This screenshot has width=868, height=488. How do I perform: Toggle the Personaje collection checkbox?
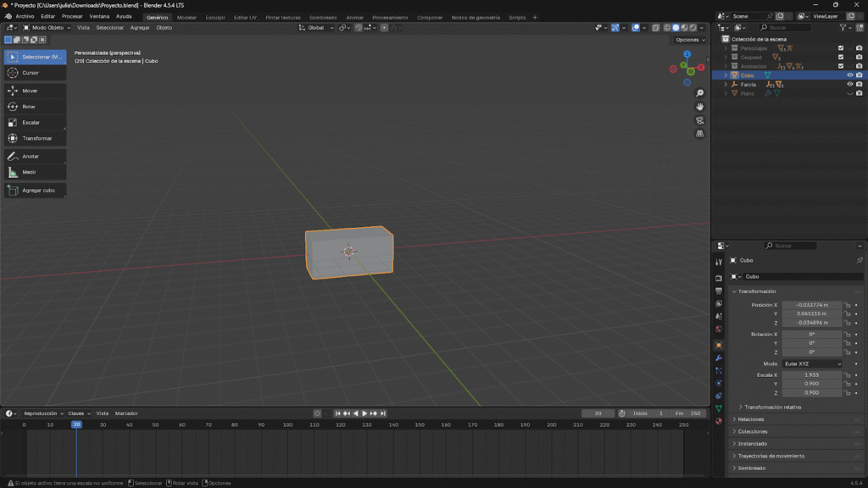click(841, 48)
